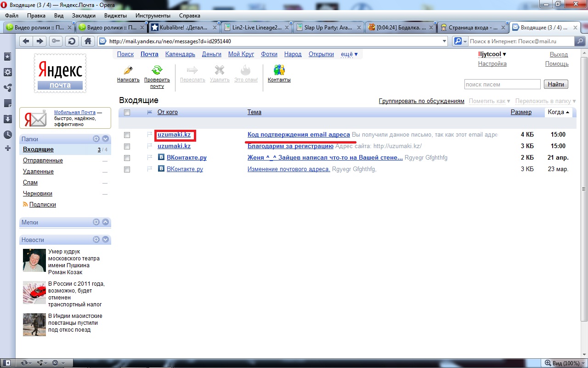Open the password wand key button
Image resolution: width=588 pixels, height=368 pixels.
[x=56, y=41]
